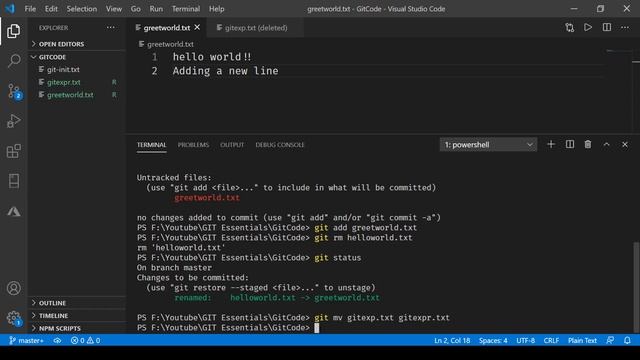640x360 pixels.
Task: Change encoding via UTF-8 status item
Action: pos(525,340)
